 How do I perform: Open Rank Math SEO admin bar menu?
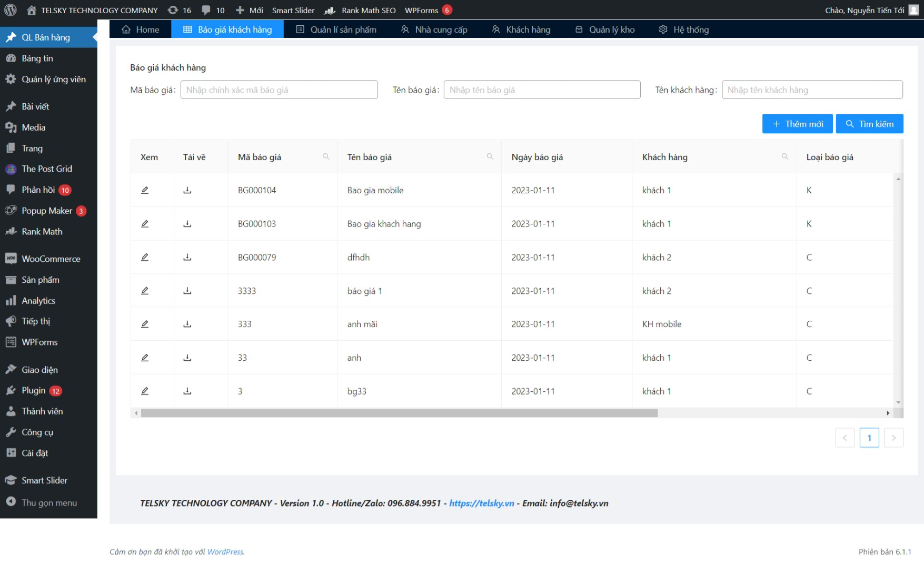[361, 10]
